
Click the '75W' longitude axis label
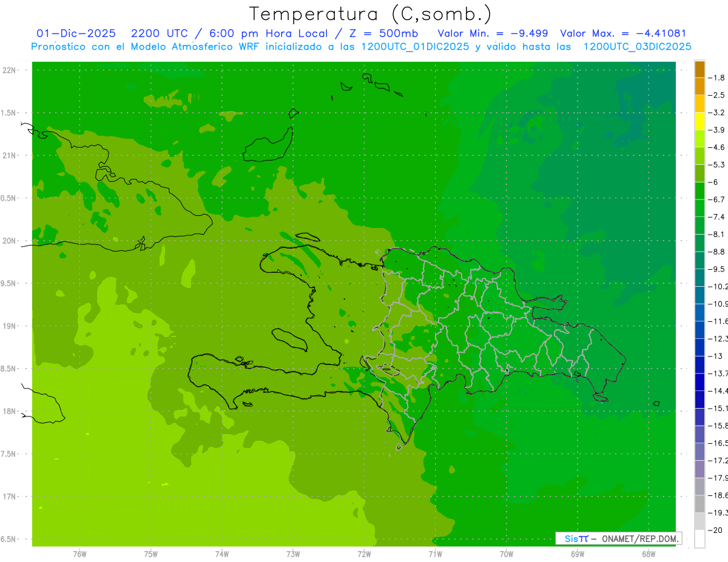tap(151, 554)
